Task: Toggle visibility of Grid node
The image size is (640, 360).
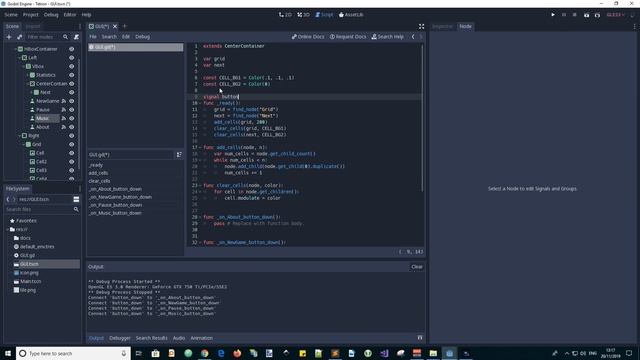Action: coord(71,144)
